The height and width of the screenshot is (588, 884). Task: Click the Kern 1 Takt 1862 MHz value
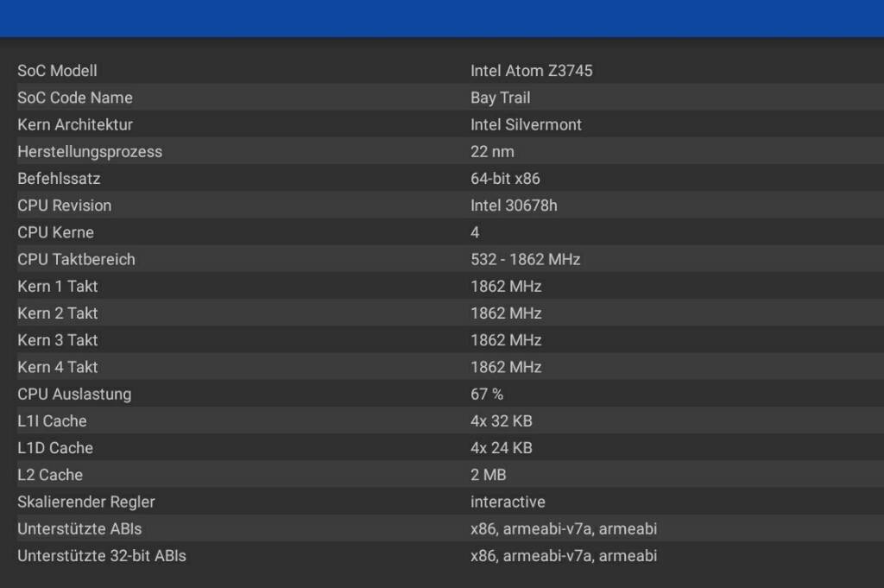pyautogui.click(x=506, y=287)
